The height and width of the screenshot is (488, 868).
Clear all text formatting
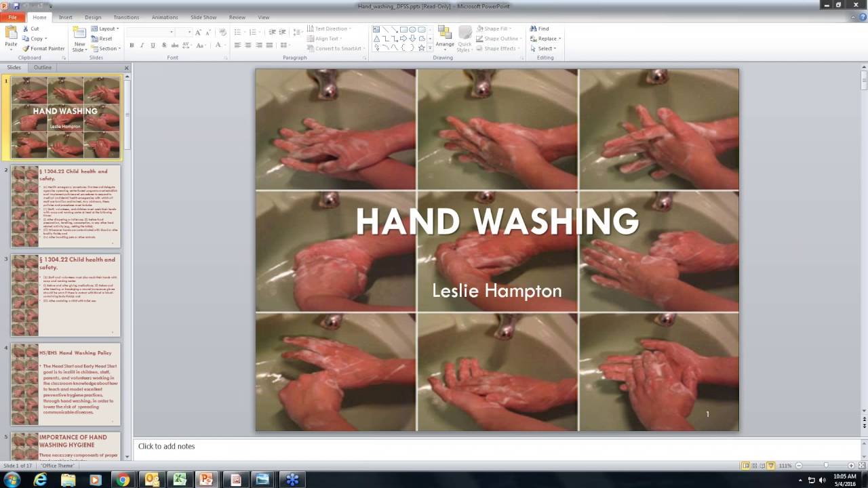point(222,32)
